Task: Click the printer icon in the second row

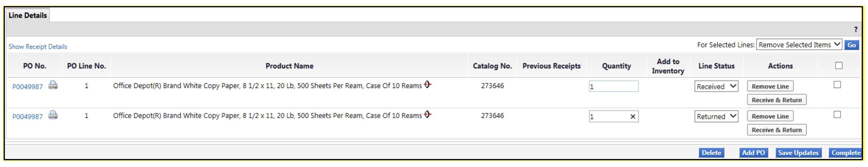Action: point(53,115)
